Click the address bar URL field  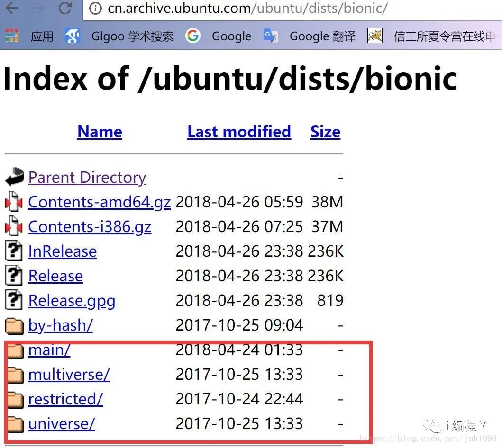(292, 9)
